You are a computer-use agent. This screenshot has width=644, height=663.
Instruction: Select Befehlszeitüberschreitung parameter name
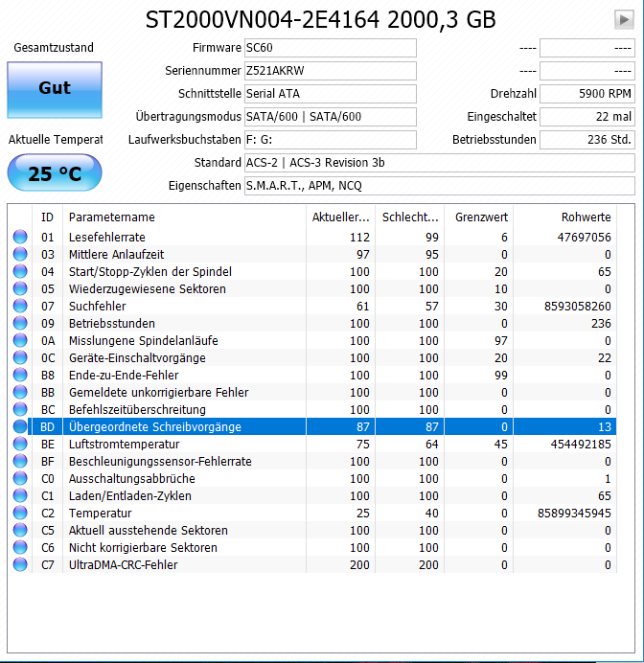pos(137,410)
